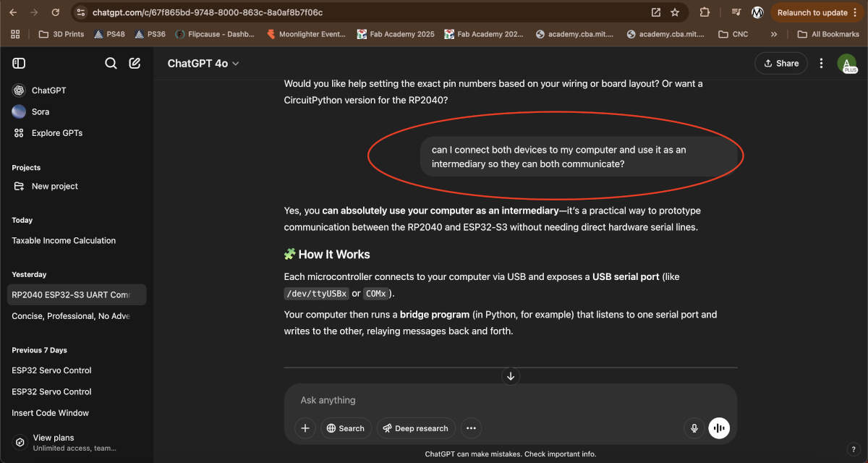The image size is (868, 463).
Task: Go back with the browser back arrow
Action: tap(12, 12)
